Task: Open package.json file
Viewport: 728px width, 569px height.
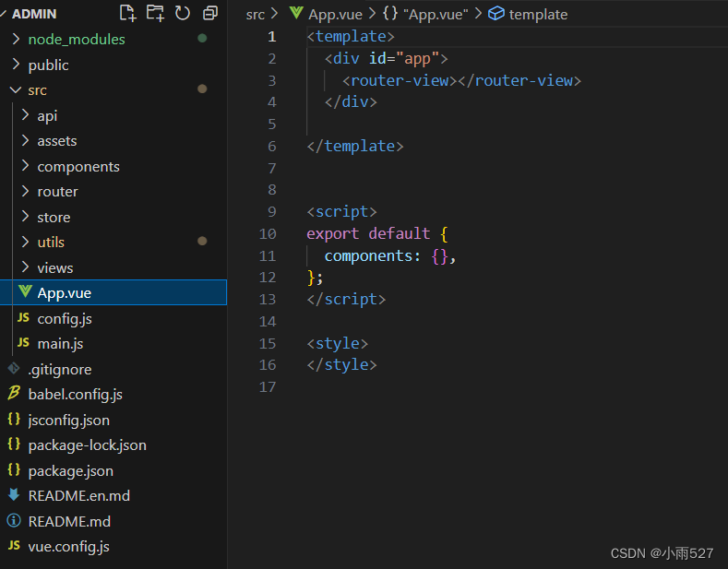Action: (70, 470)
